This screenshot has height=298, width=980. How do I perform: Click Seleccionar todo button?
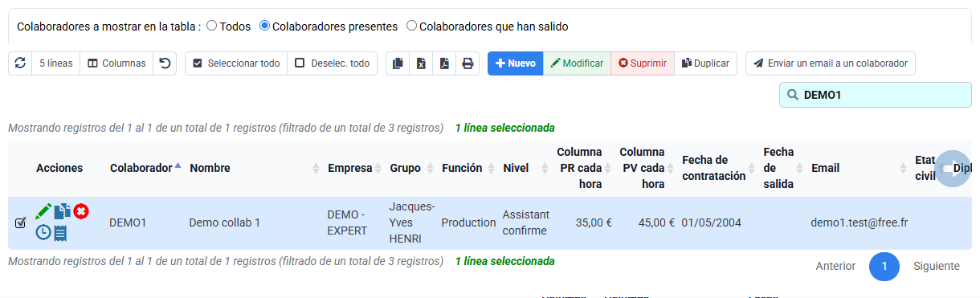pos(236,63)
